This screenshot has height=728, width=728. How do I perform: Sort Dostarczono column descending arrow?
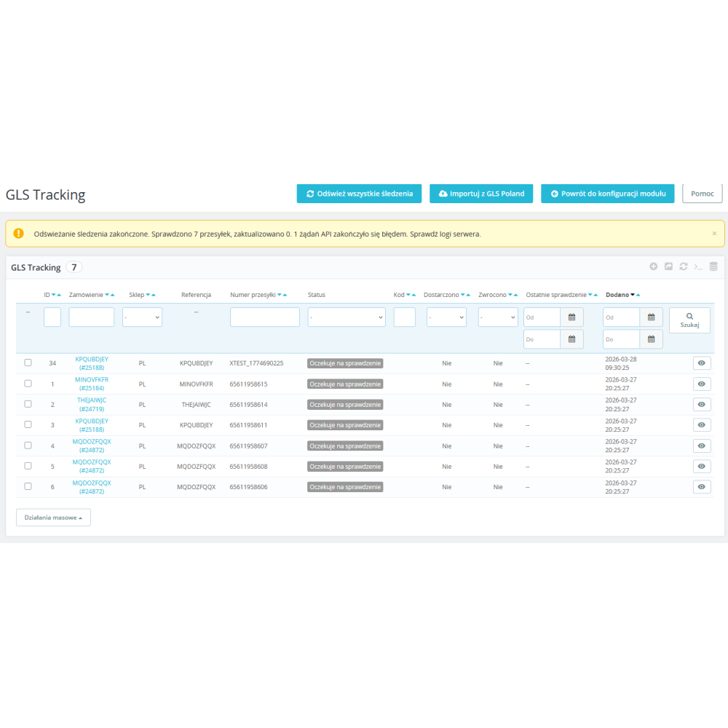tap(462, 295)
